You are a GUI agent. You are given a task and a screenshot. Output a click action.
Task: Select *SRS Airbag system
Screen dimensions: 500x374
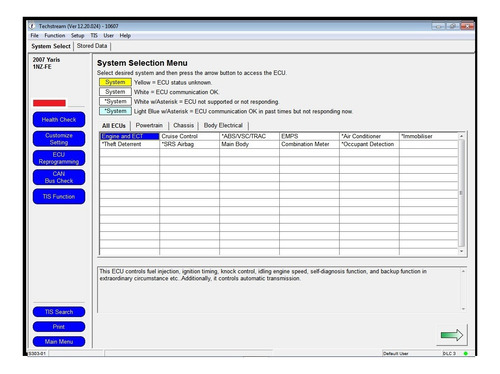189,144
